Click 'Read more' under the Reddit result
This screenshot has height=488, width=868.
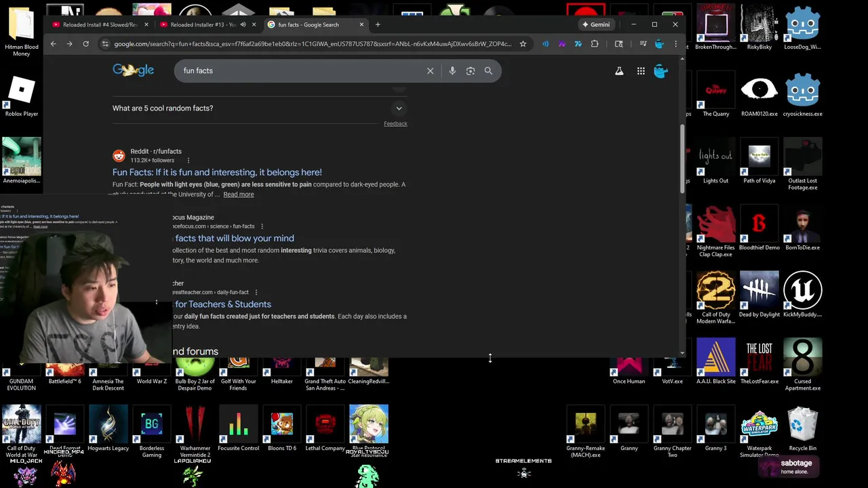(x=239, y=195)
